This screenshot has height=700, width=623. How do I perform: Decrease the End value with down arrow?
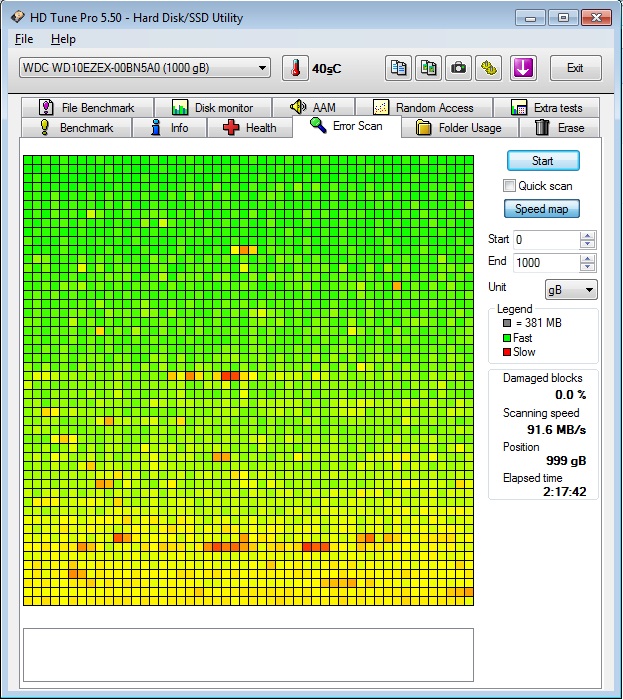587,267
